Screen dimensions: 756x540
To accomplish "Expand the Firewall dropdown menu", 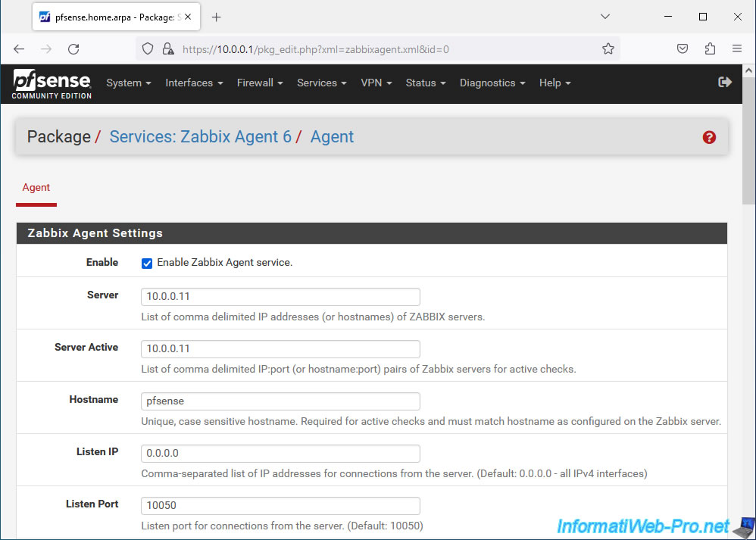I will [260, 83].
